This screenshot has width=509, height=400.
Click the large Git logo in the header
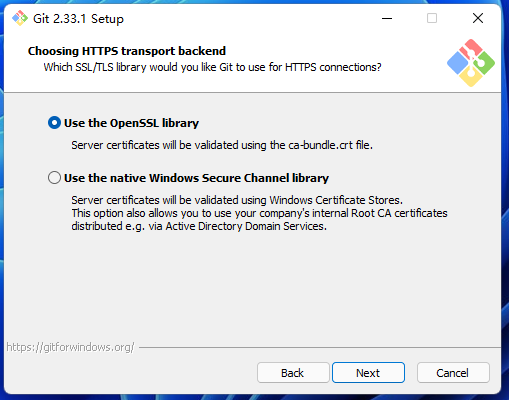471,63
